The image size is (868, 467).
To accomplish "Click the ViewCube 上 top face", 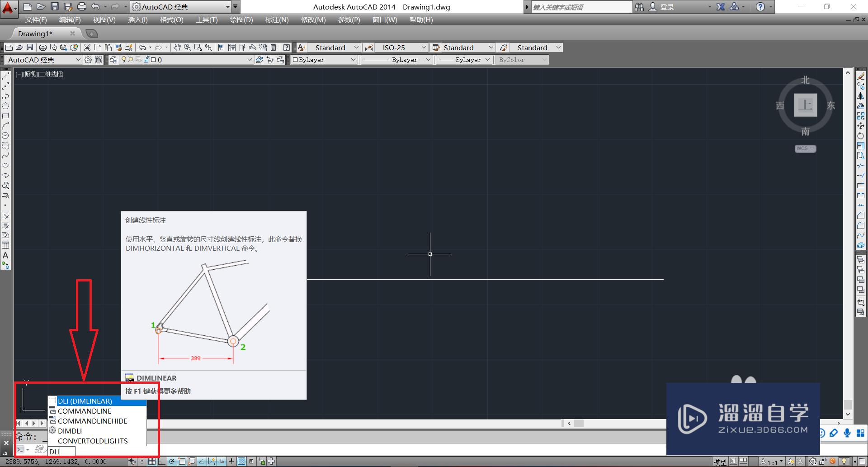I will tap(805, 105).
